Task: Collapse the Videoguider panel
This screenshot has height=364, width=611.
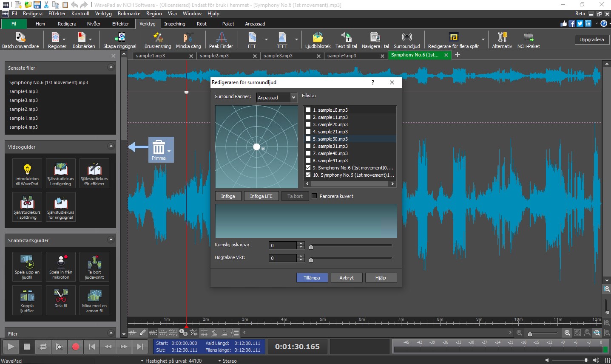Action: tap(111, 147)
